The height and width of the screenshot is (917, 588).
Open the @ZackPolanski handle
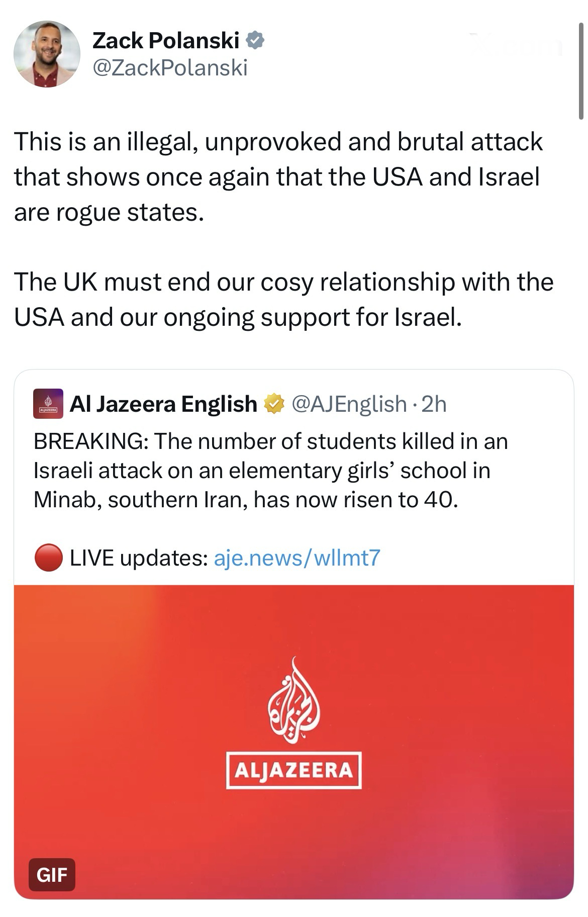170,67
